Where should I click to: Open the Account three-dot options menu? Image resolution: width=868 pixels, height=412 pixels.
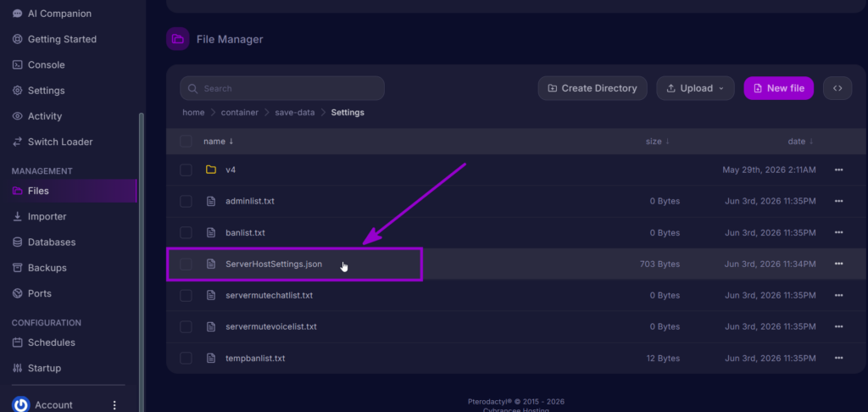click(114, 405)
